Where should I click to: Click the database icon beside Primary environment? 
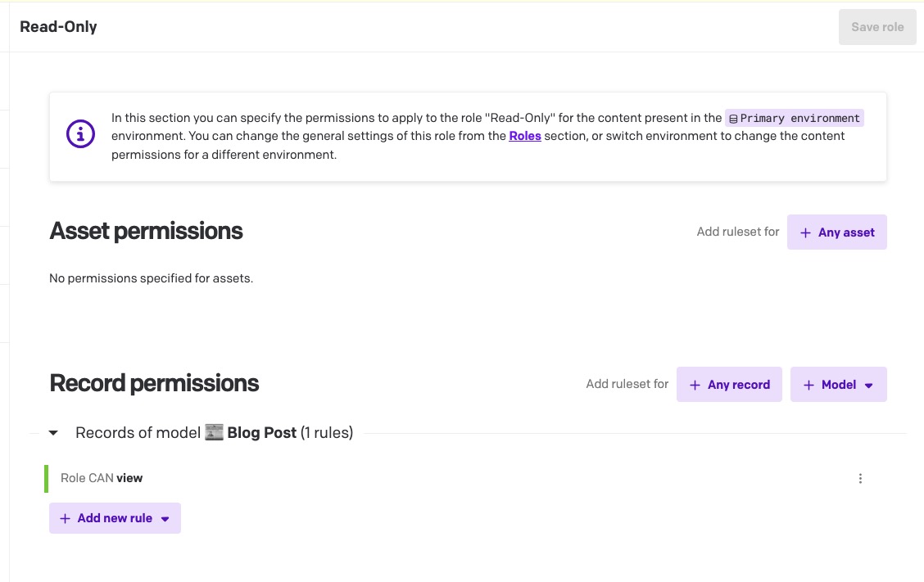[733, 119]
